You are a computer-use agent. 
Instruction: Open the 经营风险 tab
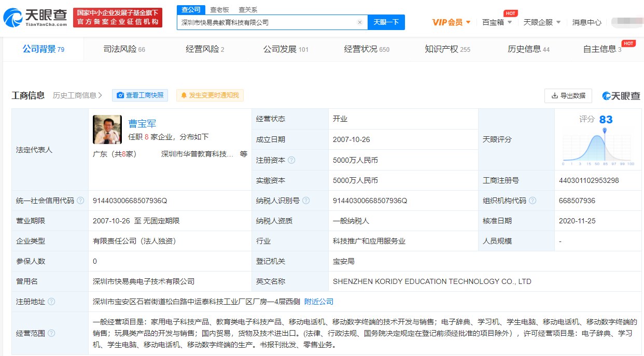point(205,49)
